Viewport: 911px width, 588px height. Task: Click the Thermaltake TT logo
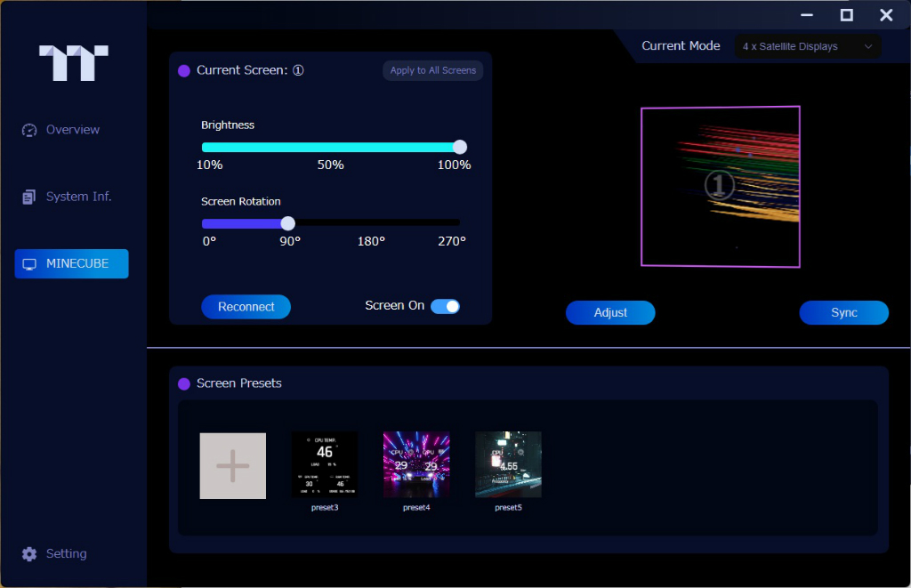pyautogui.click(x=73, y=63)
